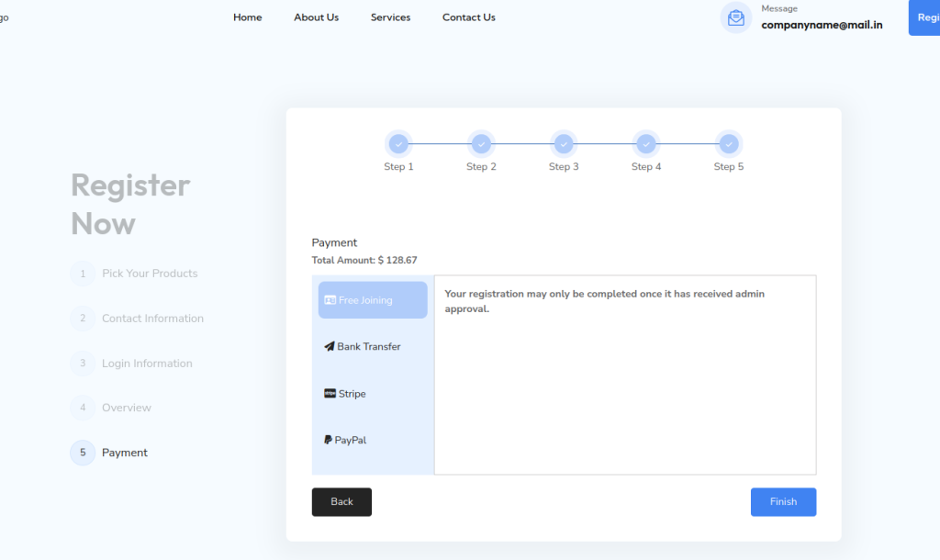Click the Step 3 checkmark circle

pos(564,144)
